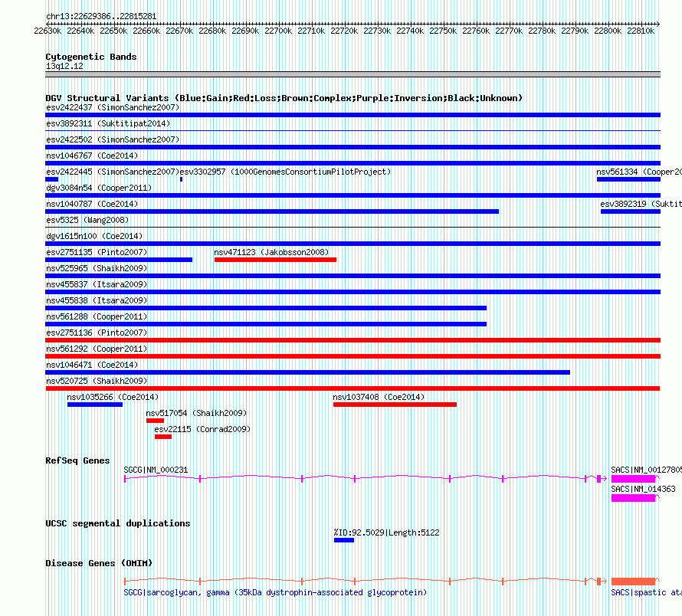The height and width of the screenshot is (616, 682).
Task: Click the small red esv22115 bar
Action: click(163, 437)
